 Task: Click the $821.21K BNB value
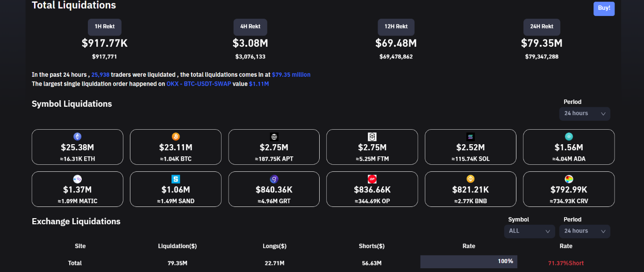(471, 190)
